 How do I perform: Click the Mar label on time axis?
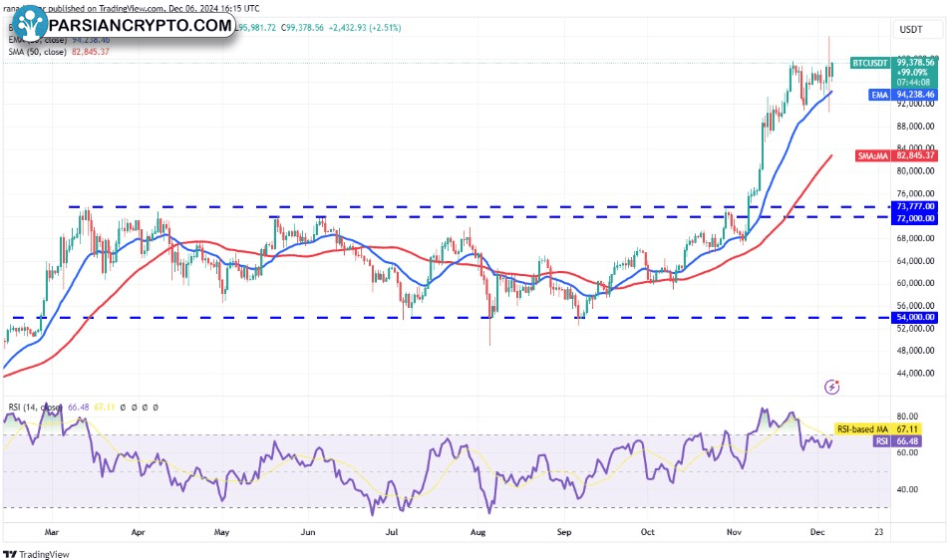click(x=52, y=532)
